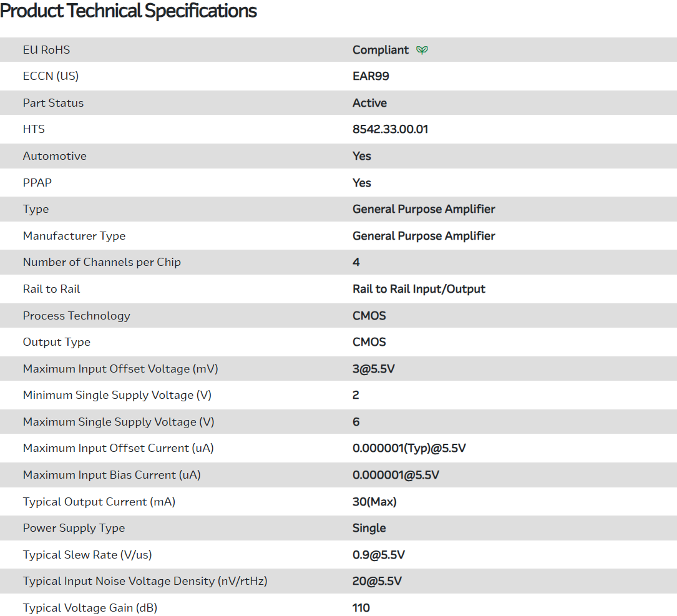Click General Purpose Amplifier in the Type row

coord(424,209)
